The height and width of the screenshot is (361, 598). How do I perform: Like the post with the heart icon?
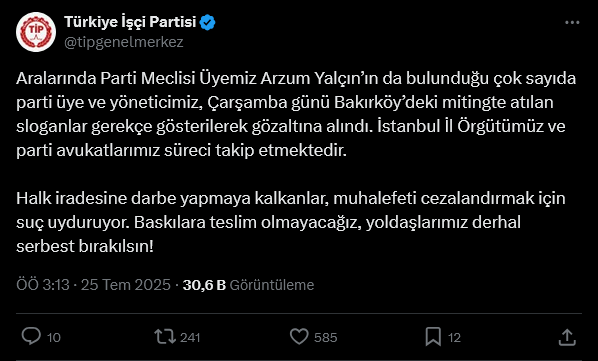coord(299,337)
